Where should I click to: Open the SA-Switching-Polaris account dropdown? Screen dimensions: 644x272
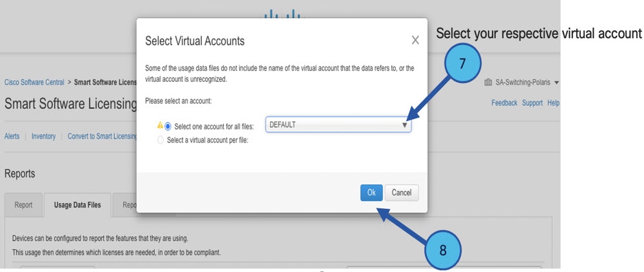[x=528, y=83]
